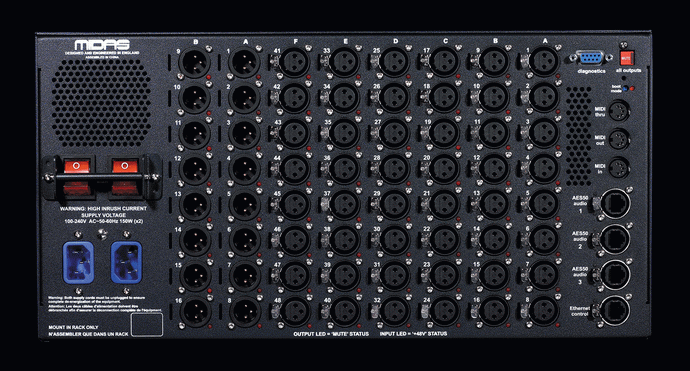Click XLR output 9 in column B
This screenshot has width=690, height=371.
coord(195,62)
